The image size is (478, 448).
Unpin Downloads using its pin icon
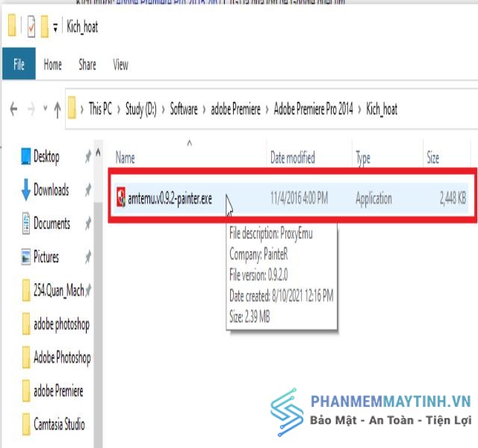click(x=88, y=190)
